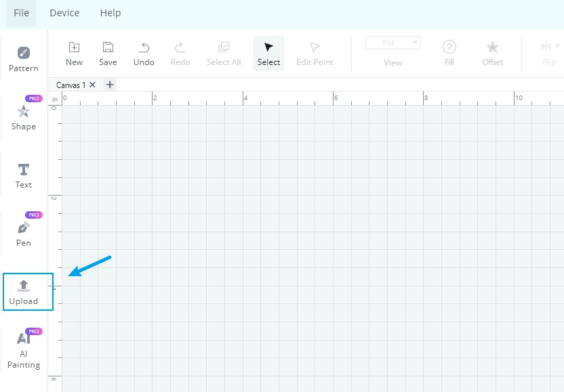Click Select All in toolbar
This screenshot has width=564, height=392.
(224, 53)
